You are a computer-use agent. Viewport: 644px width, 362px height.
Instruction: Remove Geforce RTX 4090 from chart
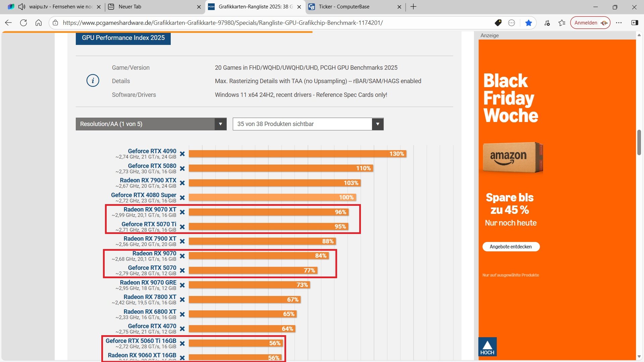[182, 154]
